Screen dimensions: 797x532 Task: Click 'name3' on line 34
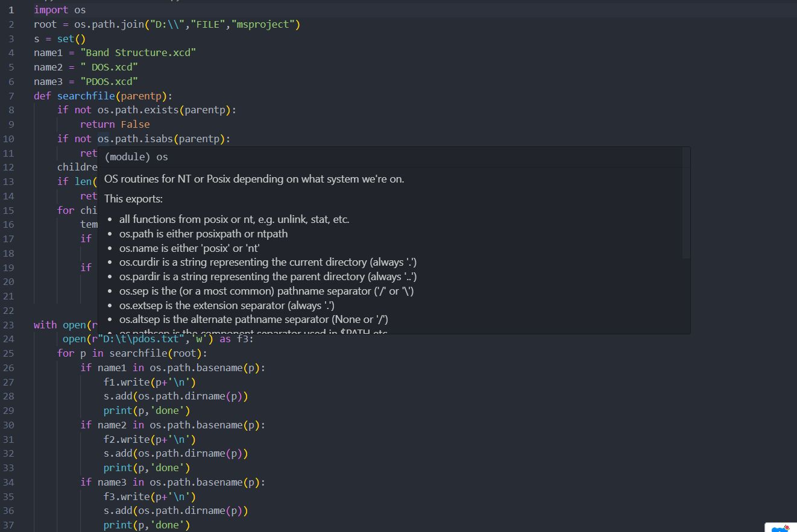pos(112,482)
